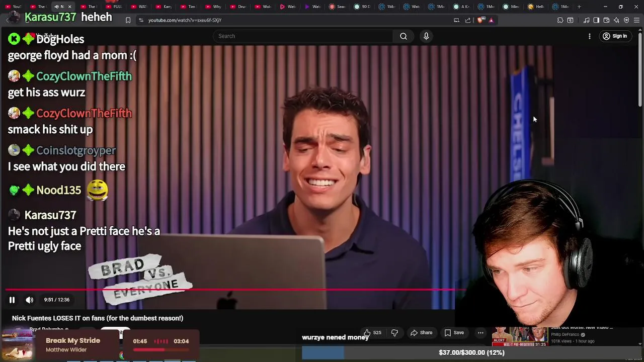Click the Break My Stride song title

point(73,341)
